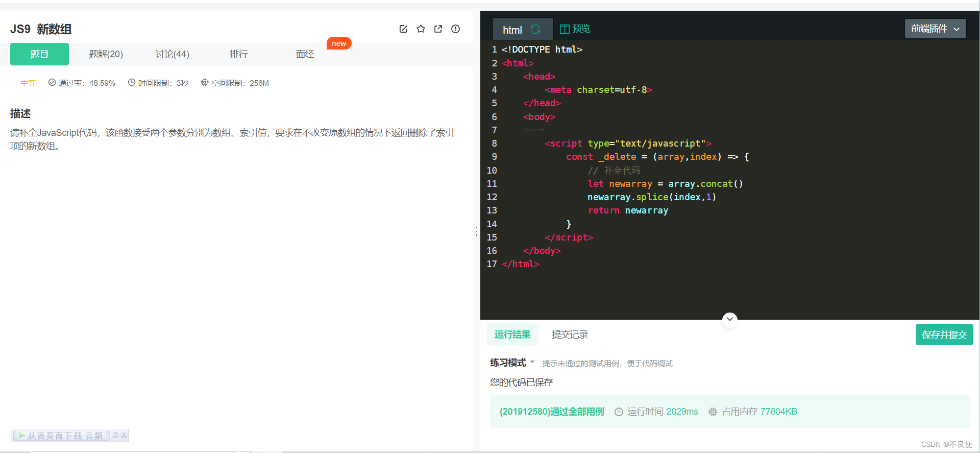This screenshot has height=453, width=980.
Task: Click the 占用内存 77804KB value
Action: pyautogui.click(x=753, y=412)
